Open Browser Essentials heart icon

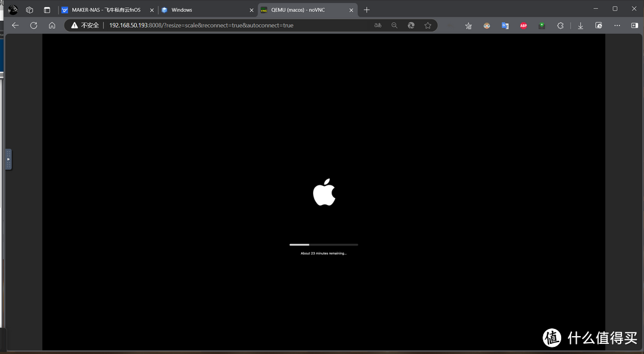pos(598,25)
